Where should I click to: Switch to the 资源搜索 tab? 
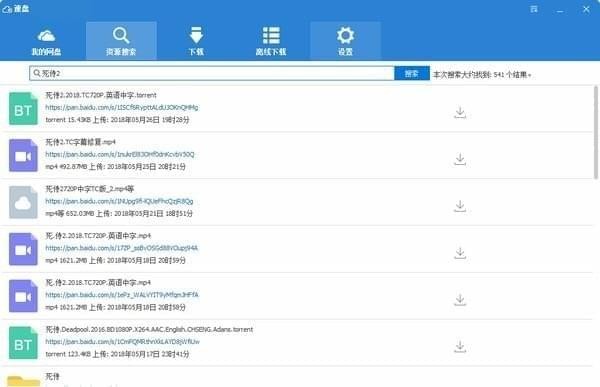tap(121, 41)
